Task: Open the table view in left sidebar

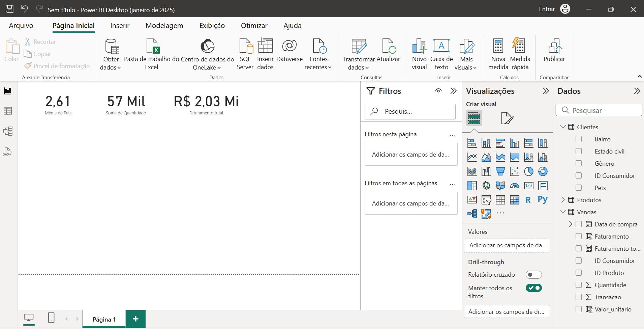Action: [x=7, y=111]
